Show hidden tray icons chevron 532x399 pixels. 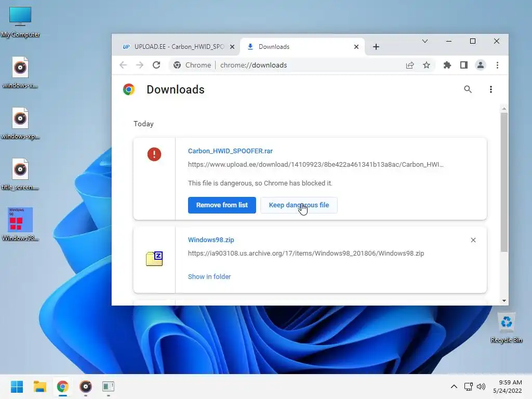pyautogui.click(x=454, y=387)
